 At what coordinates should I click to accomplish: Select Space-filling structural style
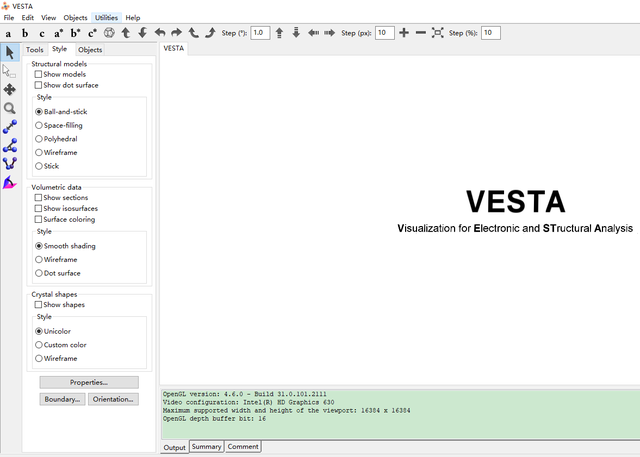click(x=39, y=125)
